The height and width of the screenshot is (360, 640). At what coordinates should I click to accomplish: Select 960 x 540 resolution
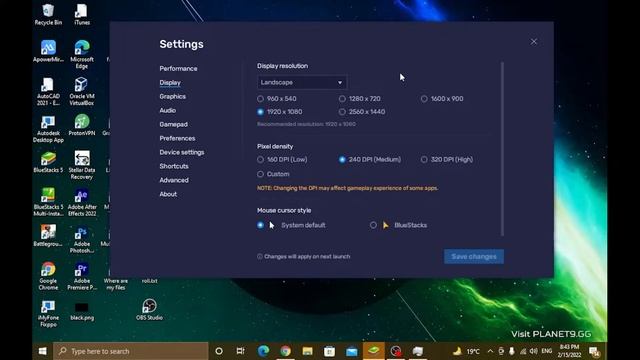[260, 99]
